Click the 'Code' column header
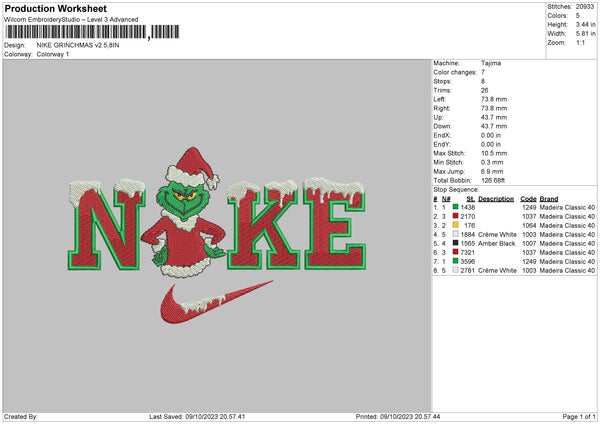The image size is (600, 424). pyautogui.click(x=528, y=199)
